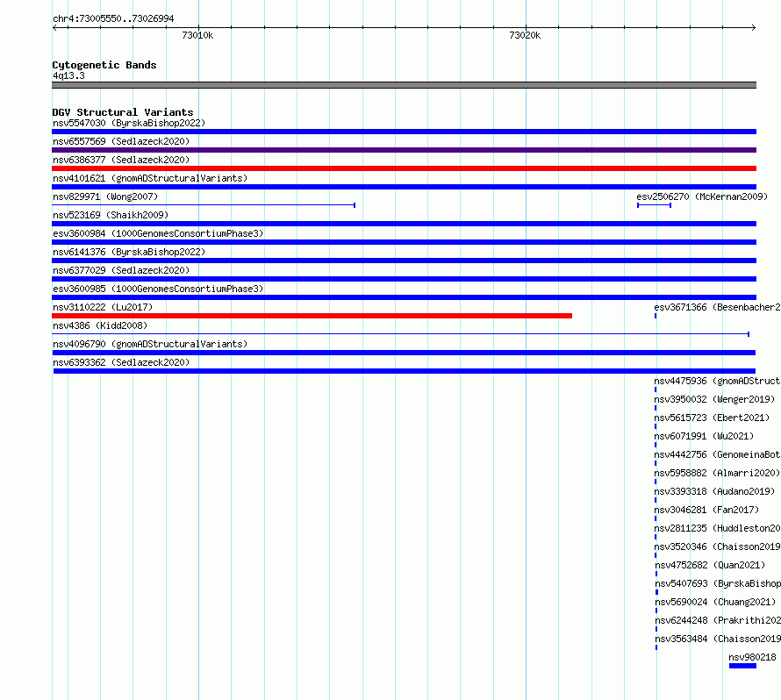This screenshot has height=700, width=781.
Task: Click the first esv3600984 (1000GenomesConsortiumPhase3) label
Action: coord(158,233)
